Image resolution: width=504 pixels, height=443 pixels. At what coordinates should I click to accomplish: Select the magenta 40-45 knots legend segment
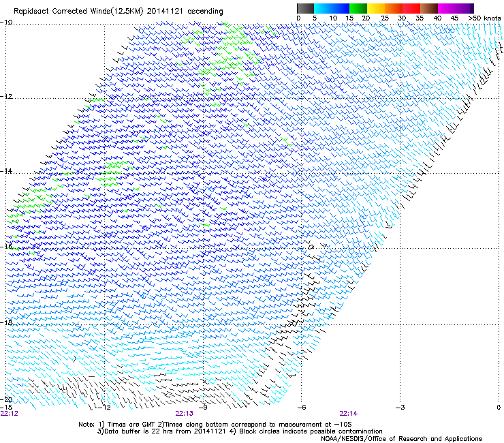point(447,8)
